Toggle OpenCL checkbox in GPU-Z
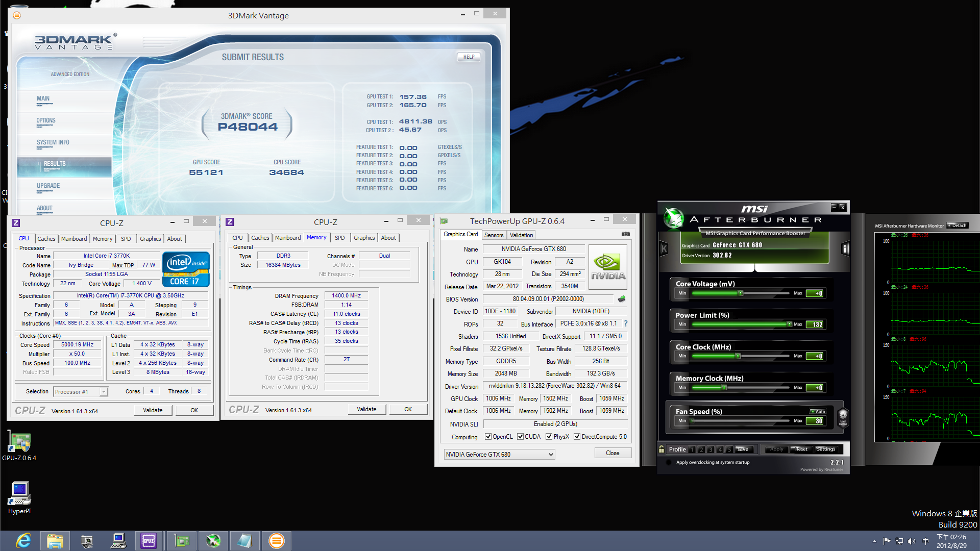This screenshot has width=980, height=551. (488, 437)
